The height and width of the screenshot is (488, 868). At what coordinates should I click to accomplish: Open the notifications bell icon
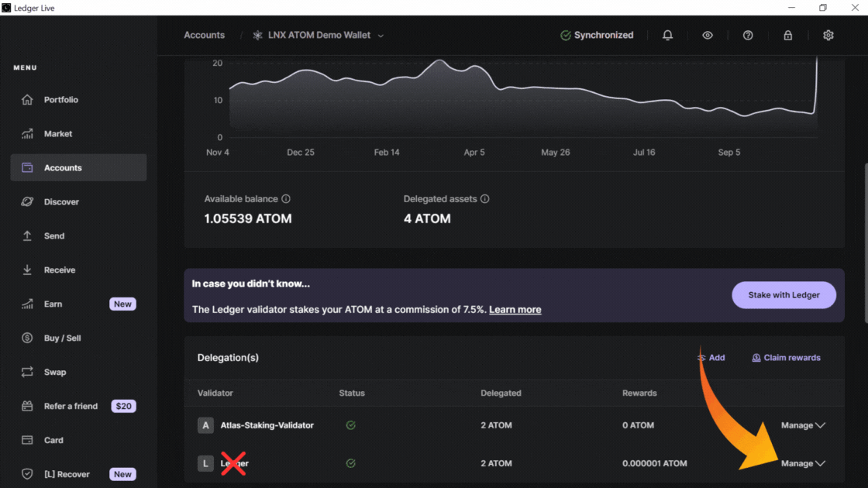(x=667, y=36)
